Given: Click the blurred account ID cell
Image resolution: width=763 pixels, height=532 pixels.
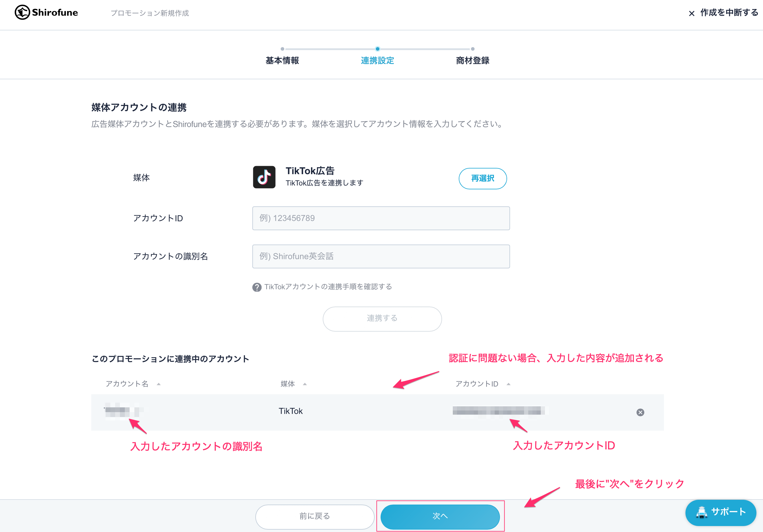Looking at the screenshot, I should (x=498, y=411).
